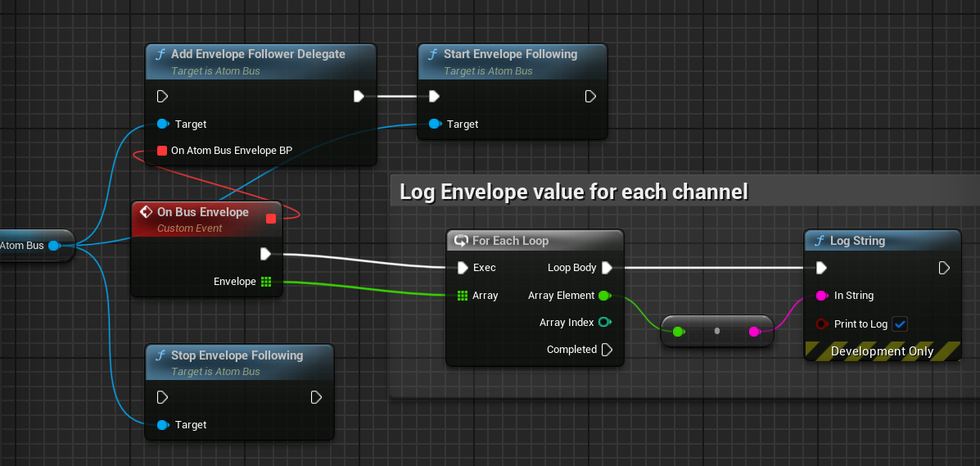This screenshot has width=980, height=466.
Task: Click the On Atom Bus Envelope BP delegate pin
Action: tap(162, 151)
